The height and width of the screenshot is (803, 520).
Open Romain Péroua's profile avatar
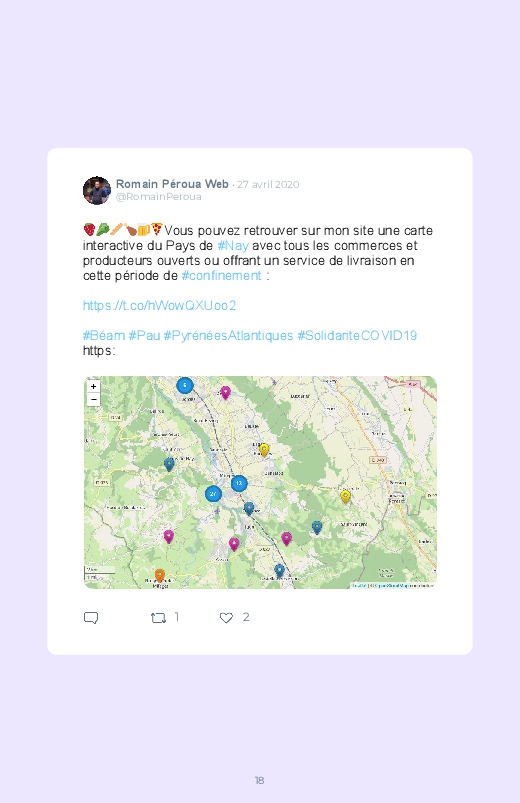pyautogui.click(x=97, y=191)
